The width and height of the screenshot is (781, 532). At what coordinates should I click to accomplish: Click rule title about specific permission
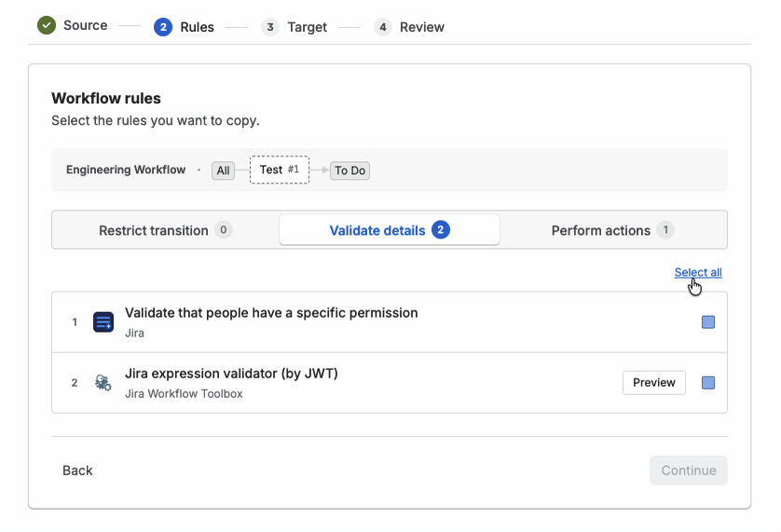[271, 313]
